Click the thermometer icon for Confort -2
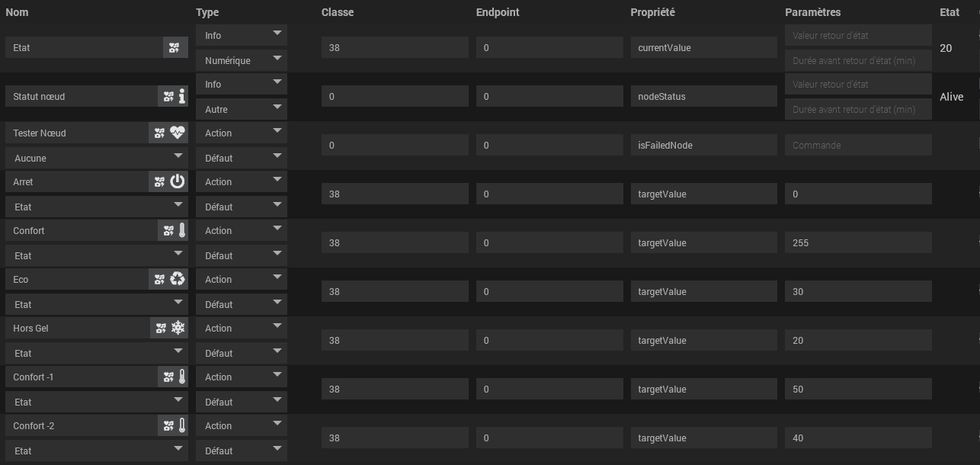The image size is (980, 465). 182,425
